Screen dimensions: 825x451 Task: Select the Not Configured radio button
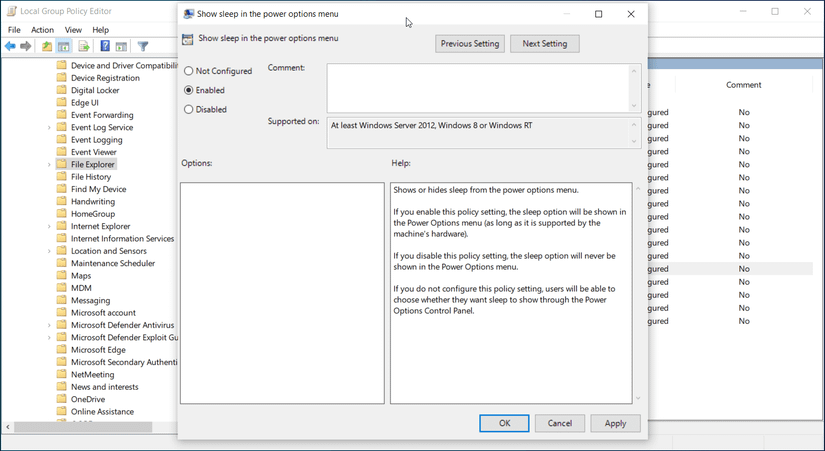189,71
